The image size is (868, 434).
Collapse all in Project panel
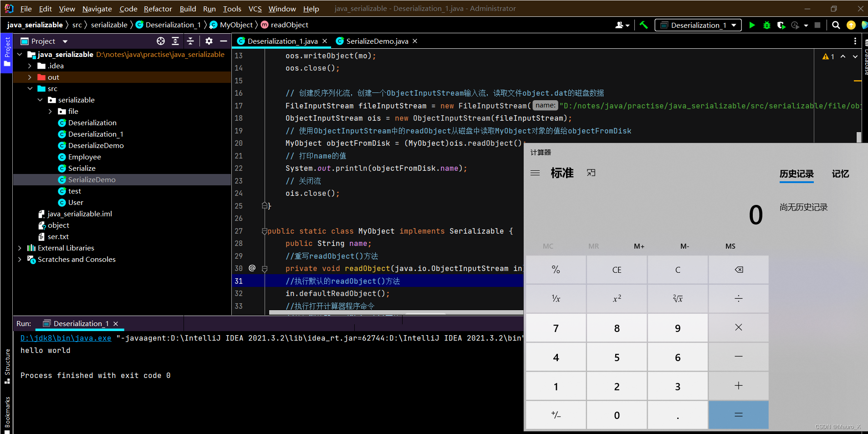190,41
